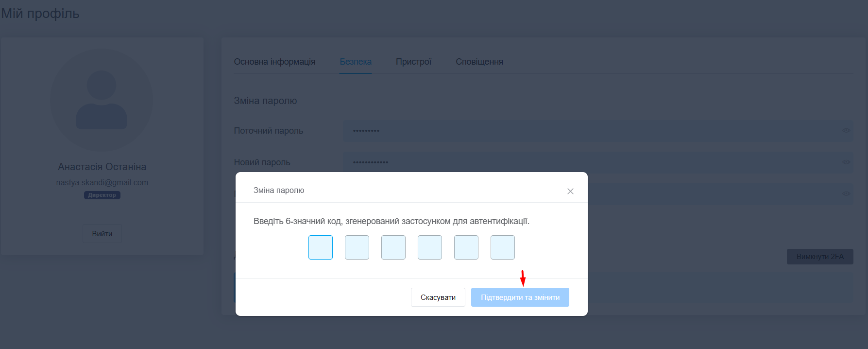Close the Зміна паролю dialog
Viewport: 868px width, 349px height.
click(570, 191)
